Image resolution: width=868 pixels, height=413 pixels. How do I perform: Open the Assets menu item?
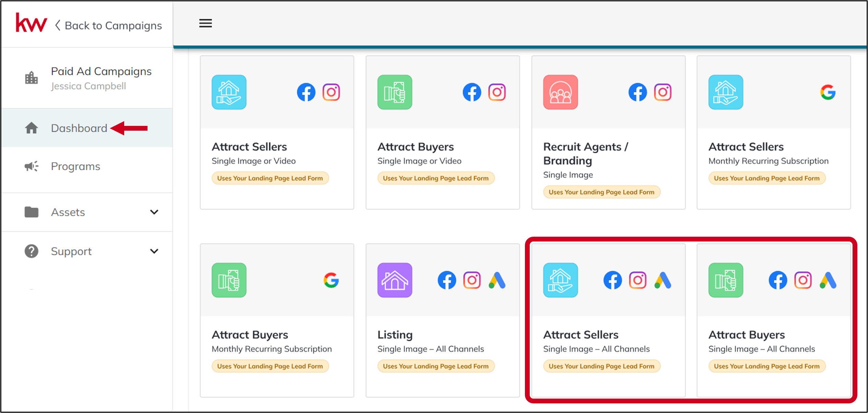87,212
